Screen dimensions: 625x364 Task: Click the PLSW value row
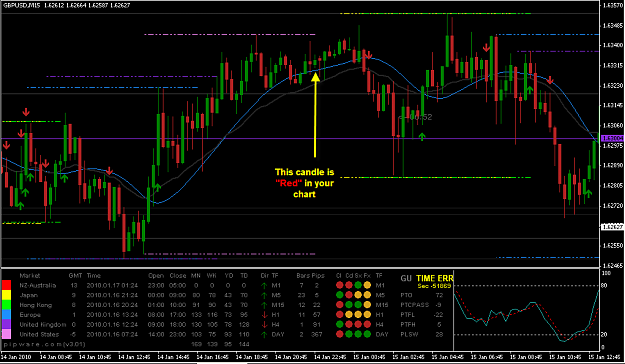422,334
